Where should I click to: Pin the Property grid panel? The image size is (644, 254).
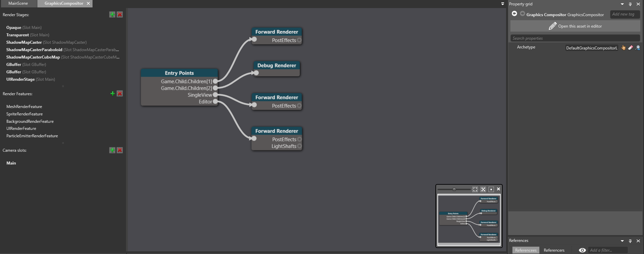pyautogui.click(x=630, y=4)
